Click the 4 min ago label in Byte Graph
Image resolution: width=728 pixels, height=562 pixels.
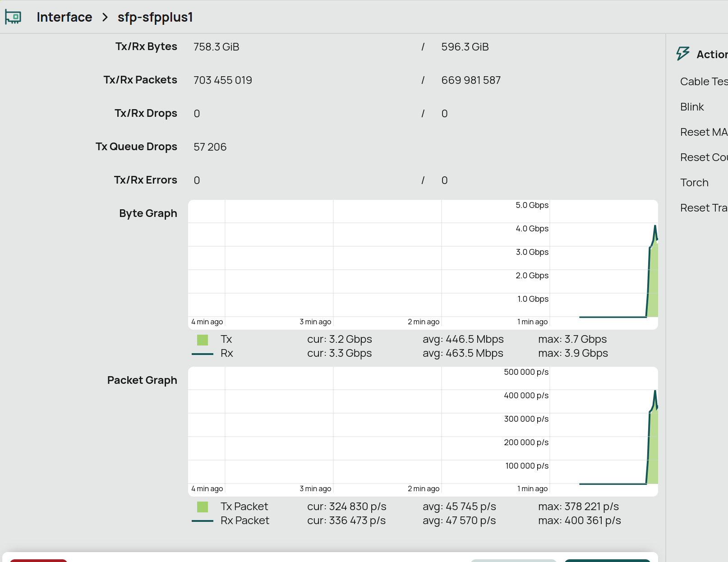(207, 322)
